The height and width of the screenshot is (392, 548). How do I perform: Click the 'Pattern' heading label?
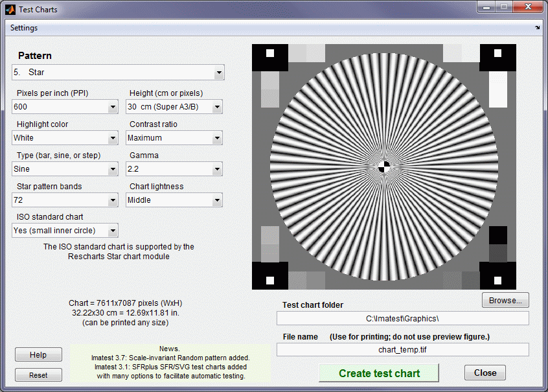click(34, 56)
